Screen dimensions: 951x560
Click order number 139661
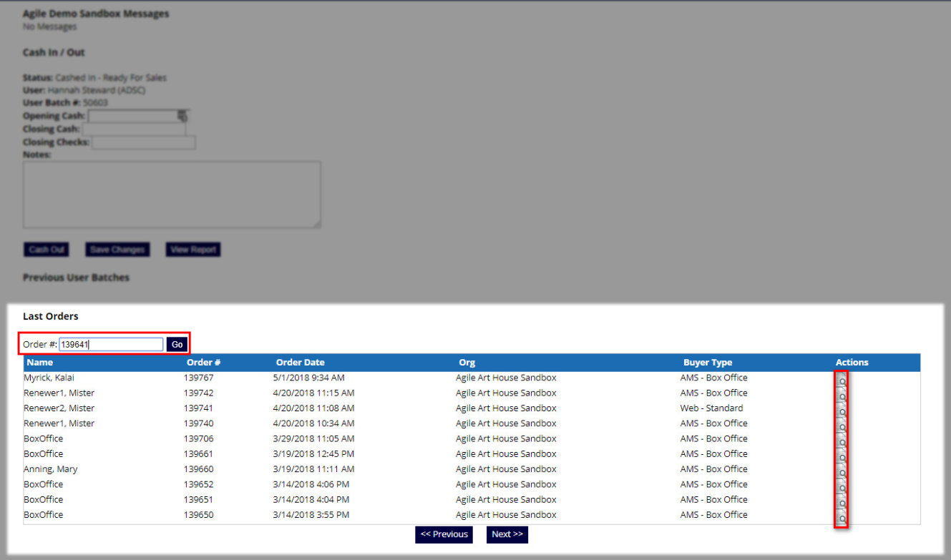[199, 454]
